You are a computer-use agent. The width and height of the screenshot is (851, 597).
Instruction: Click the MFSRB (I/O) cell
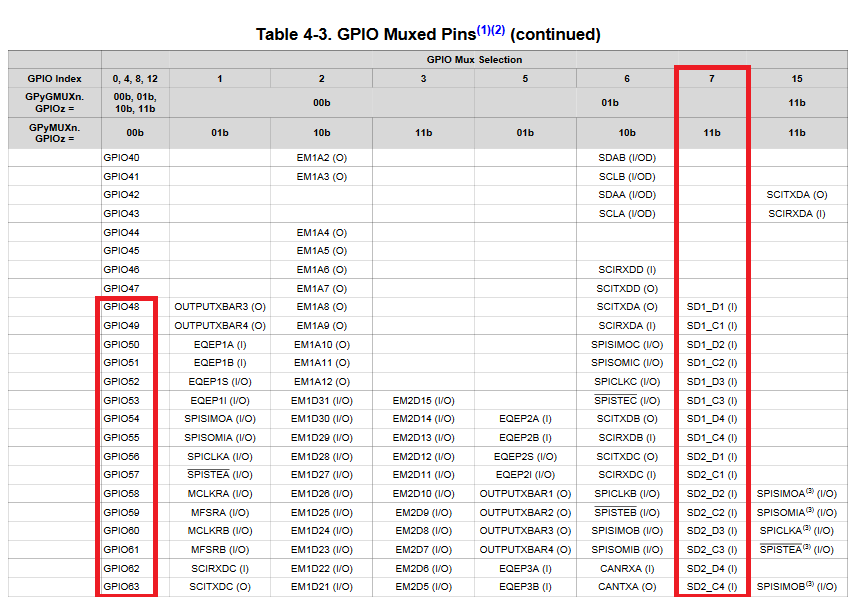tap(220, 549)
